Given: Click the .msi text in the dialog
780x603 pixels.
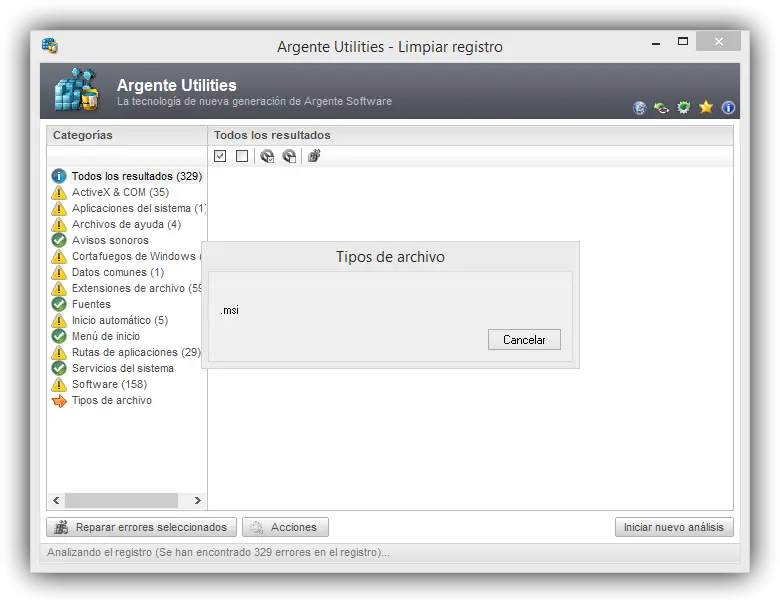Looking at the screenshot, I should click(x=229, y=310).
